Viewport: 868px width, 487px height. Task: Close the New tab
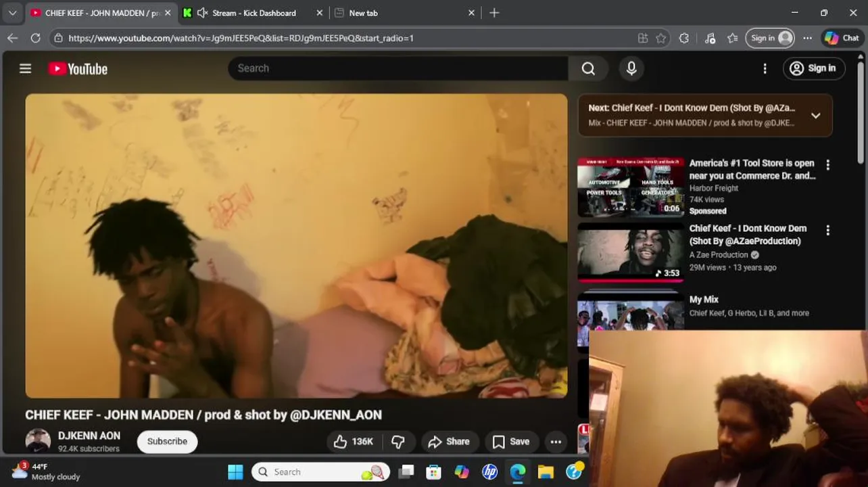tap(471, 13)
